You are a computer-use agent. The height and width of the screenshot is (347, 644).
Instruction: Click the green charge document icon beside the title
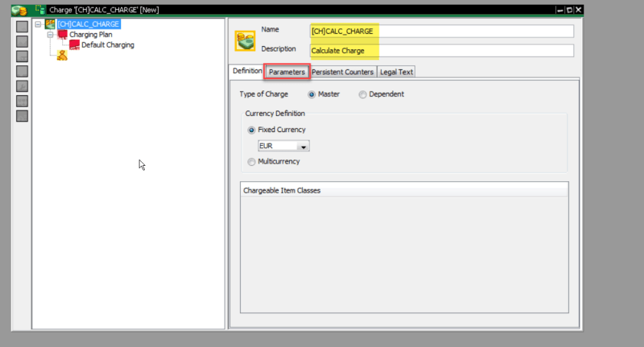40,9
